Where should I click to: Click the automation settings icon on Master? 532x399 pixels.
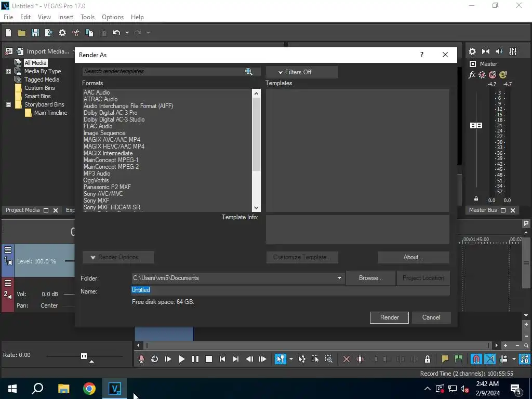click(x=482, y=75)
